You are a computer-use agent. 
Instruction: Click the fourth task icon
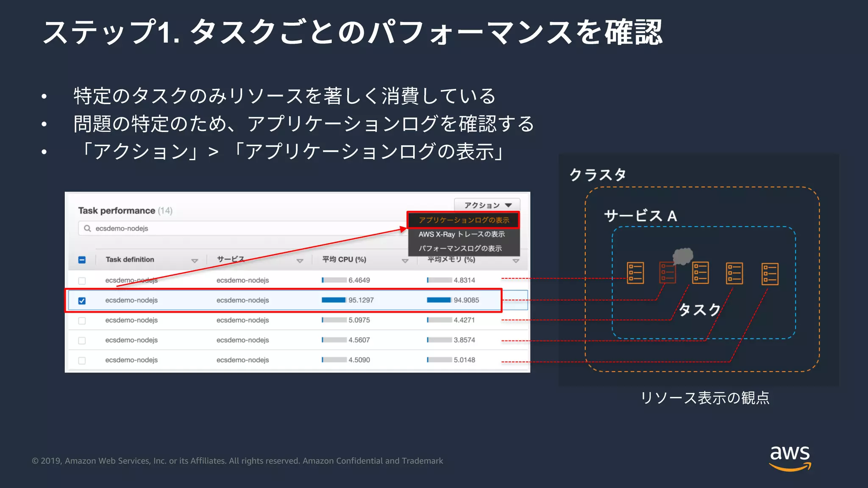pos(734,273)
